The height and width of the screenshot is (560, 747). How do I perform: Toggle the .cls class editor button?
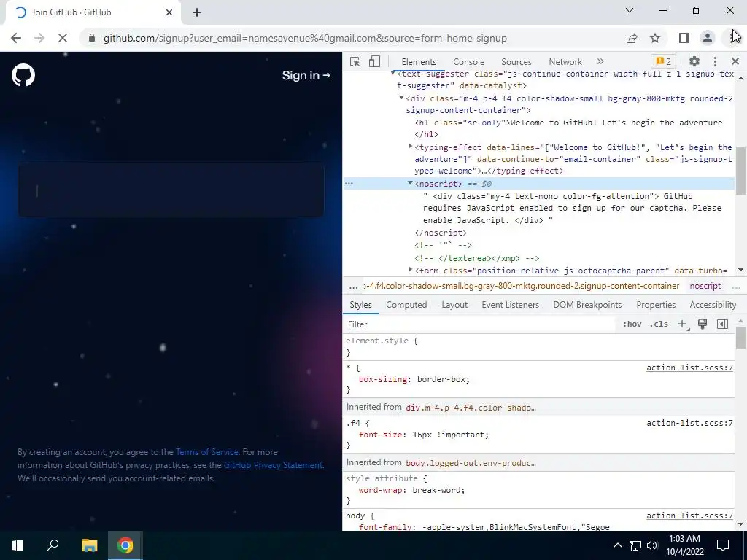(659, 324)
